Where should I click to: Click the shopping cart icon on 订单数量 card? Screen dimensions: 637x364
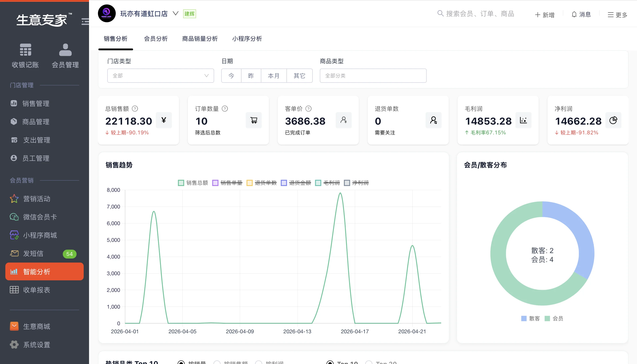(254, 120)
